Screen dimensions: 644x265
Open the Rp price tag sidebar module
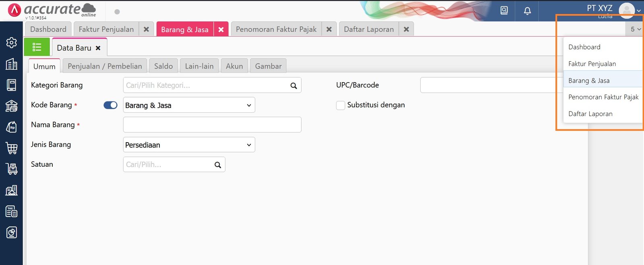11,127
